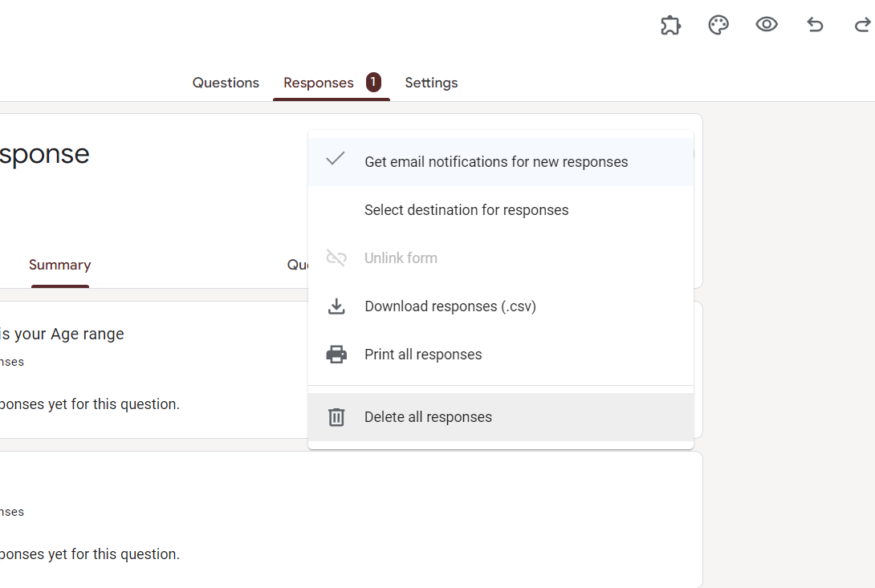The height and width of the screenshot is (588, 875).
Task: Click the responses count badge
Action: 373,82
